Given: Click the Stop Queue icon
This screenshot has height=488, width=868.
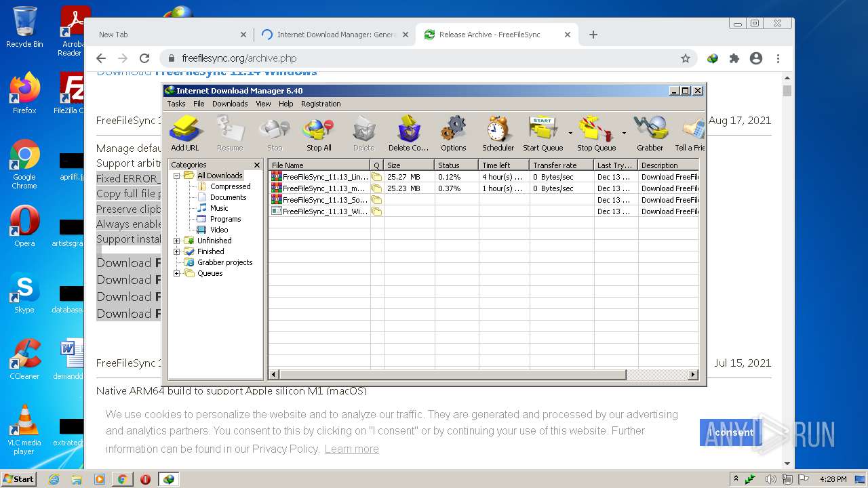Looking at the screenshot, I should 596,133.
